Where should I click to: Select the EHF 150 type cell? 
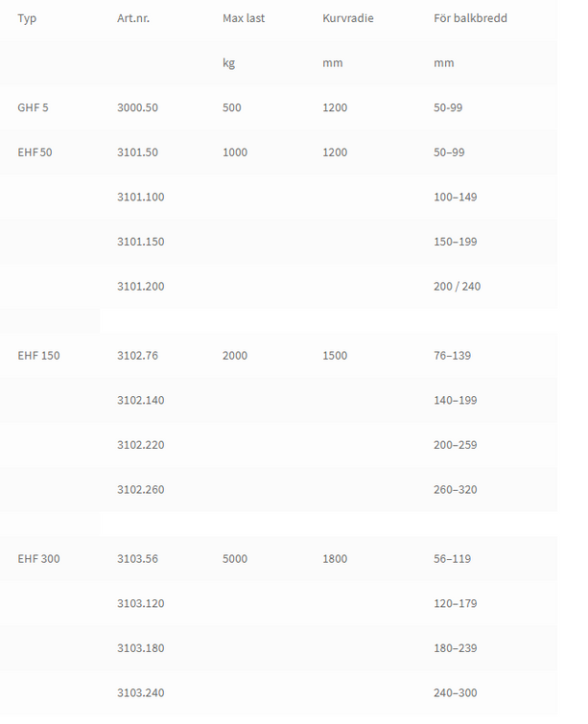pos(38,356)
